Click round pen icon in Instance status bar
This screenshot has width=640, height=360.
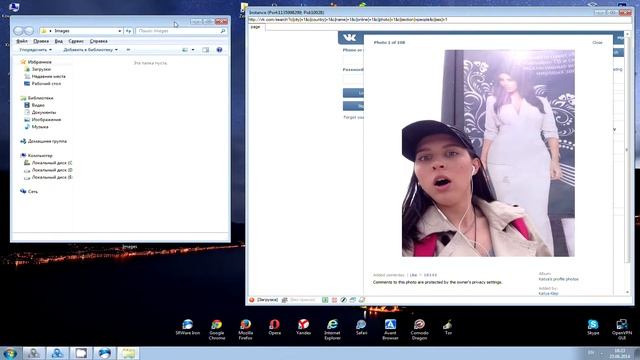344,300
